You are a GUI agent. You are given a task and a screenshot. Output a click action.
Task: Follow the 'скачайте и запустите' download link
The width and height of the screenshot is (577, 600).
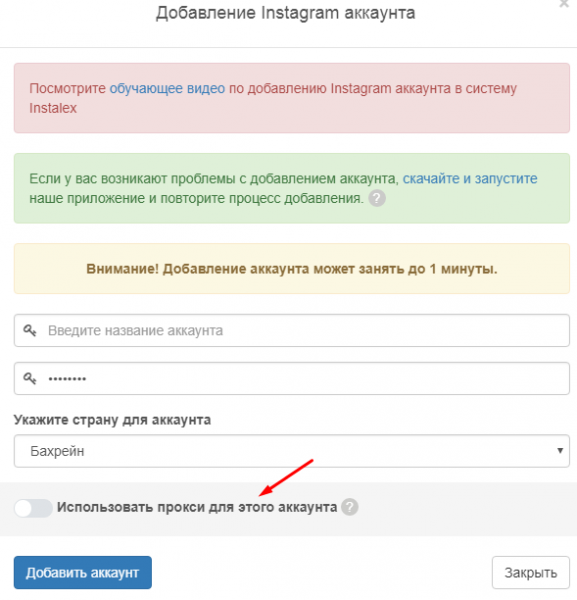470,178
